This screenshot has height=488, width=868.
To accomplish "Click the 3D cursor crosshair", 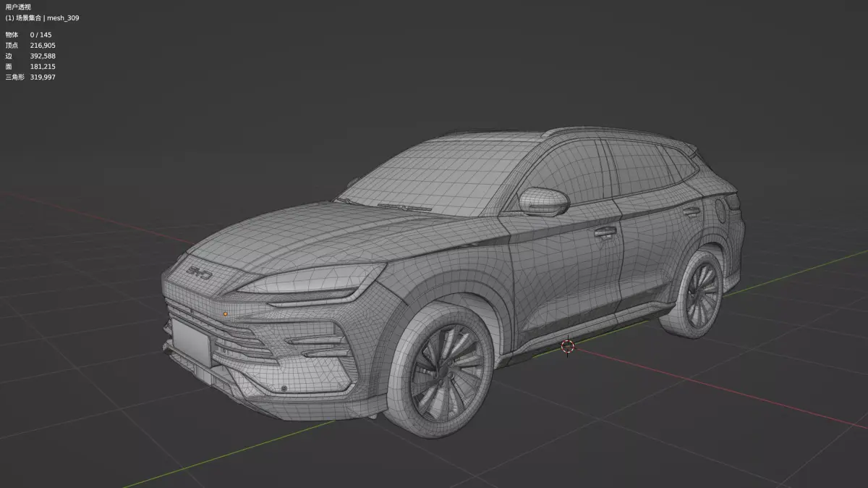I will 568,347.
